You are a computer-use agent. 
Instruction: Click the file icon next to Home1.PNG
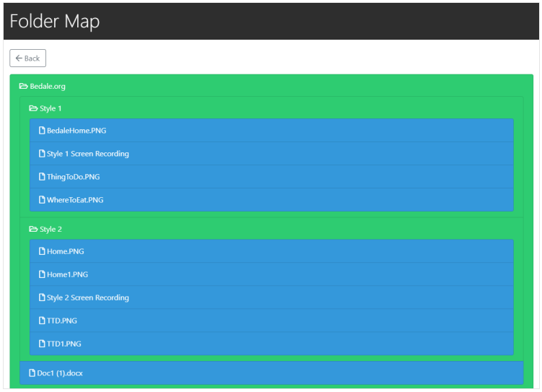coord(42,274)
